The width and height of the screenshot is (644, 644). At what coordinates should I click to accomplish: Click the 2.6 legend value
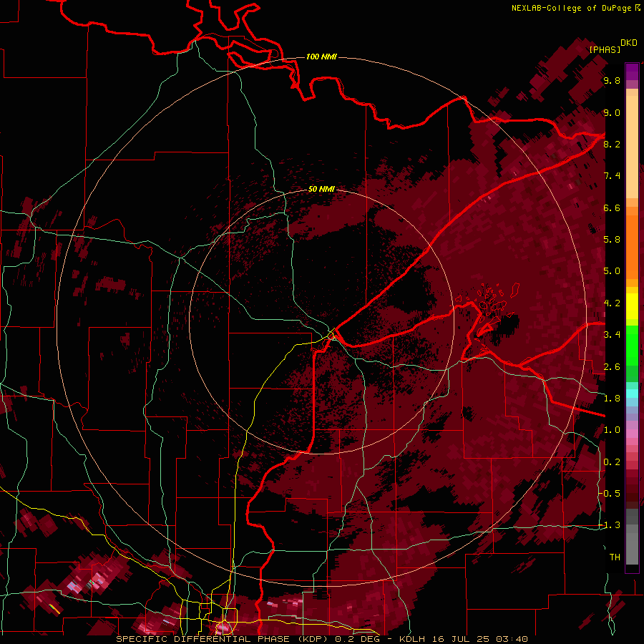tap(612, 366)
